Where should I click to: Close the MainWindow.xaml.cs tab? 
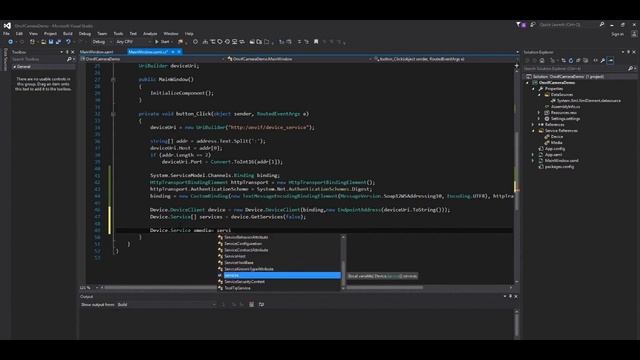(179, 52)
